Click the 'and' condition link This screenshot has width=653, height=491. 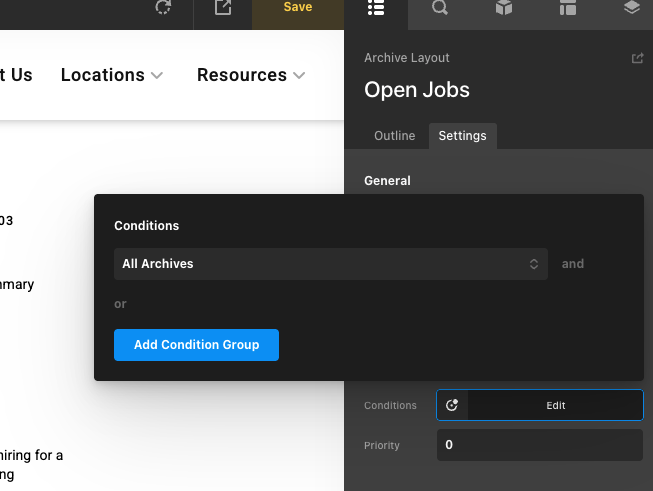click(x=572, y=264)
